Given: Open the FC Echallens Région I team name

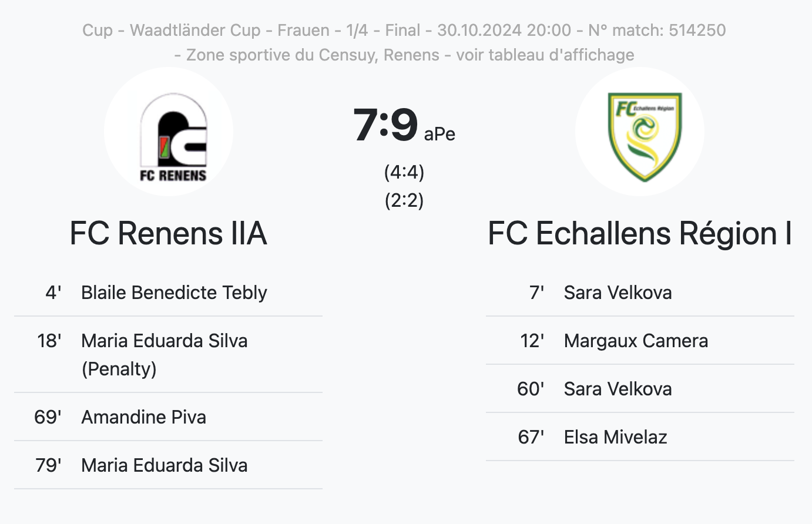Looking at the screenshot, I should coord(640,234).
